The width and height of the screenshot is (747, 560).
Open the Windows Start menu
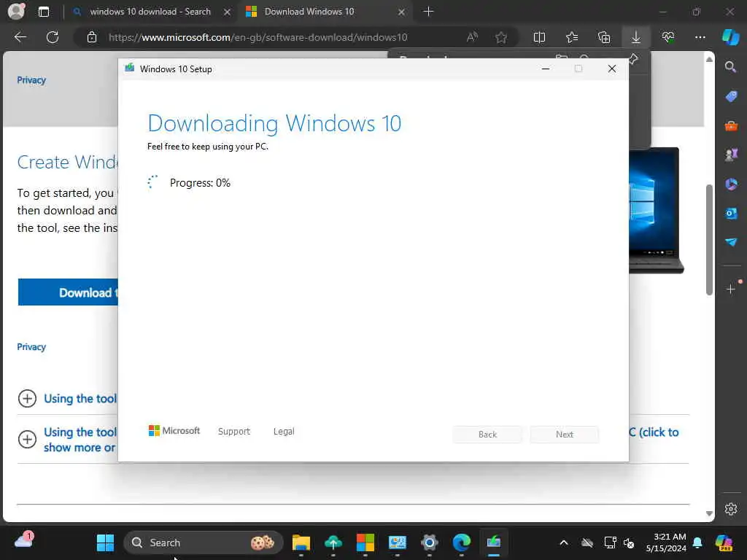(x=105, y=542)
